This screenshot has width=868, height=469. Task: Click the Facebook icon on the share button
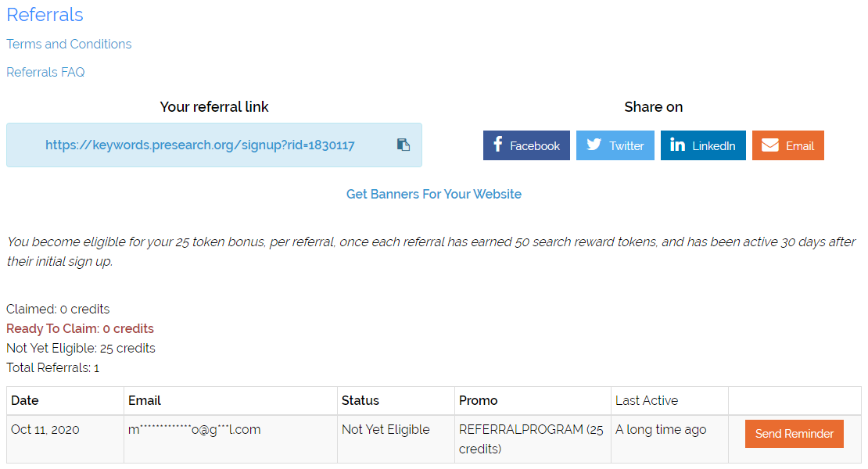(498, 145)
